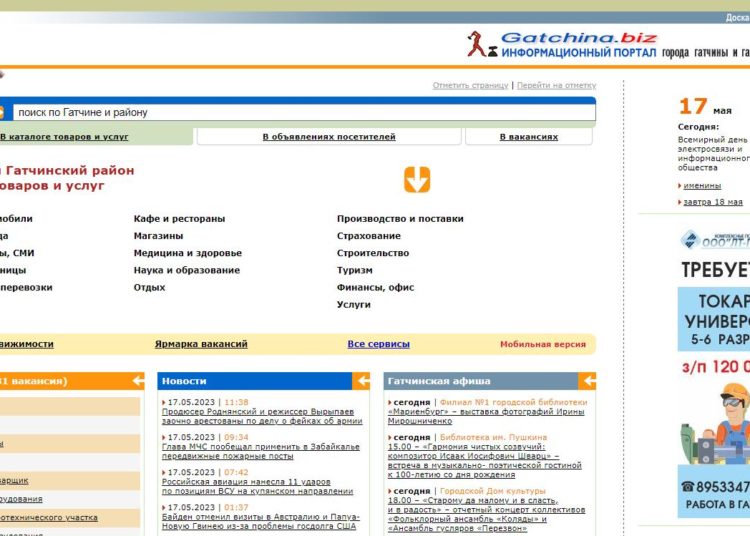Open 'Старому да малому' concert event link
750x536 pixels.
tap(486, 514)
